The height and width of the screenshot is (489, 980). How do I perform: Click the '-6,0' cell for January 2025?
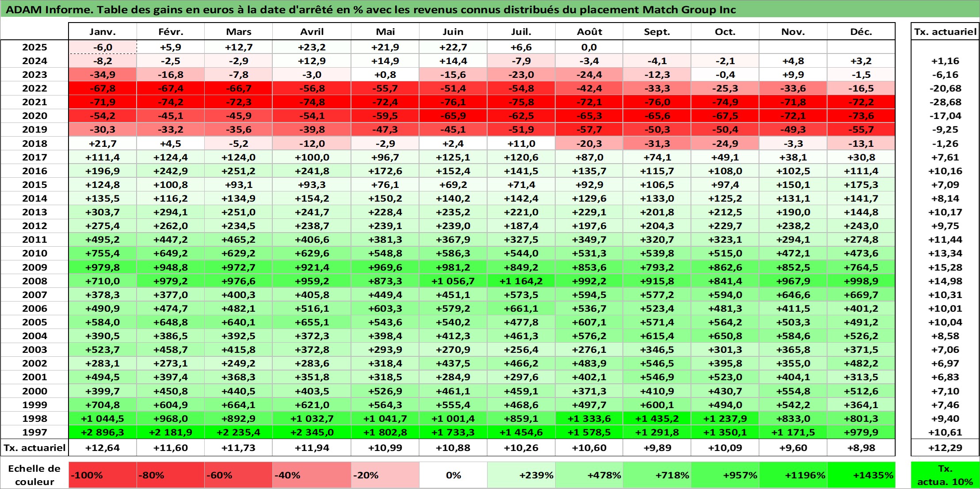tap(103, 47)
